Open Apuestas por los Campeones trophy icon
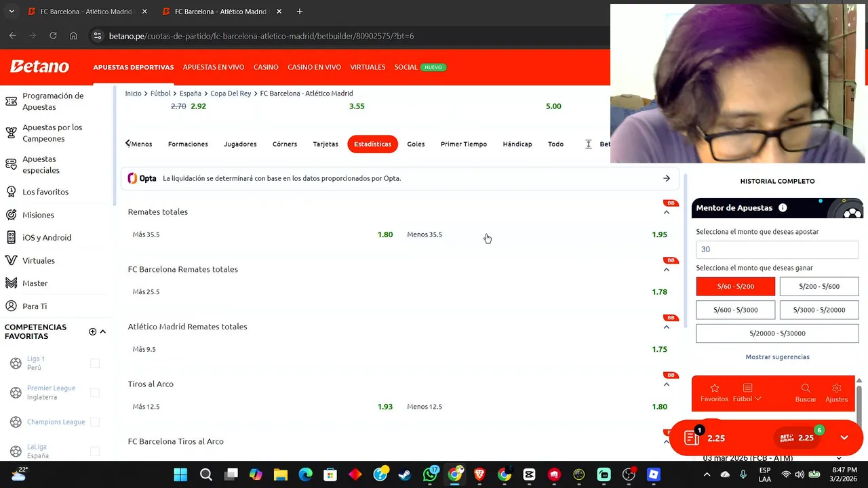Image resolution: width=868 pixels, height=488 pixels. (x=11, y=133)
